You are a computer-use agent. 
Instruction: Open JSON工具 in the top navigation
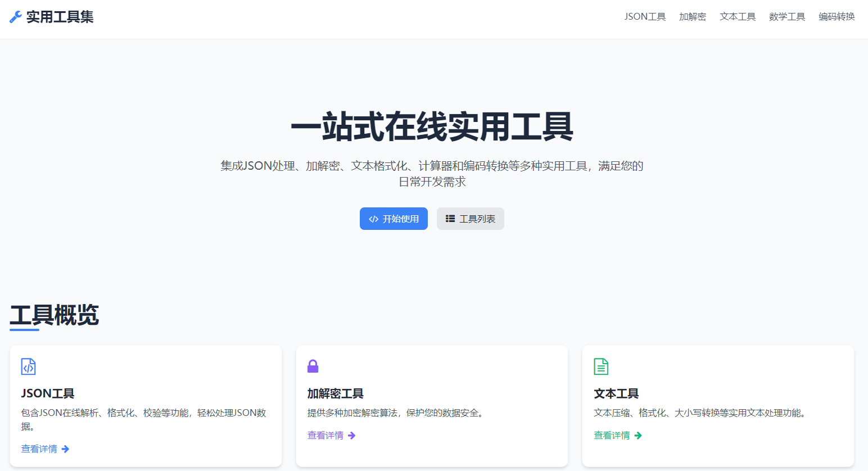tap(645, 17)
